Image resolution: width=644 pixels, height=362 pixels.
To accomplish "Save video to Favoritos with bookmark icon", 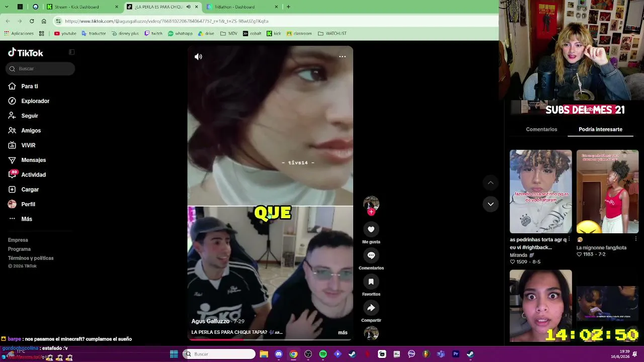I will (x=371, y=282).
